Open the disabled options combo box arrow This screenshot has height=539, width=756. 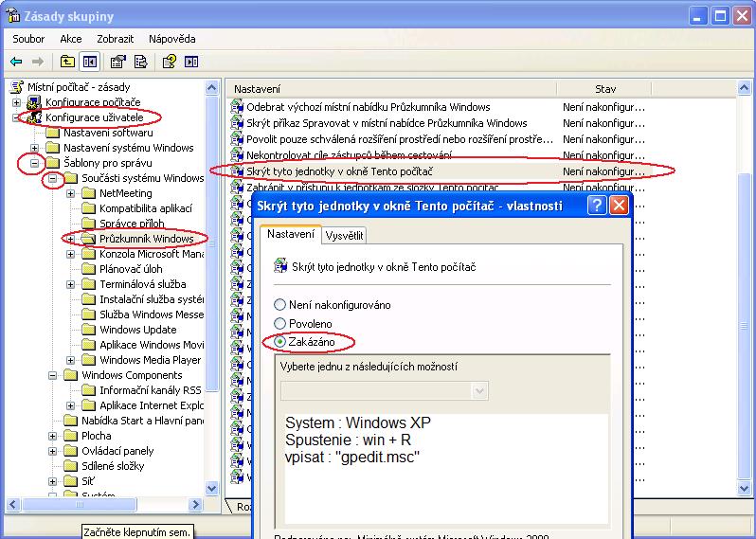tap(479, 390)
